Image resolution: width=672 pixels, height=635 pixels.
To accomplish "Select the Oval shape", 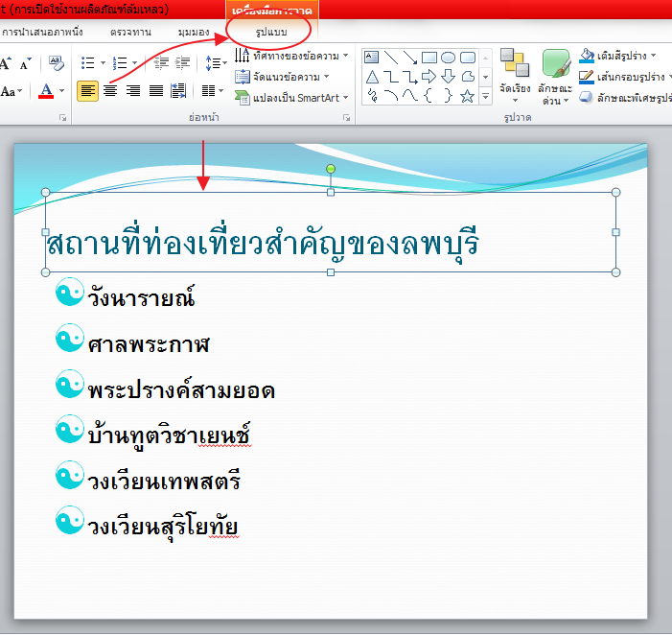I will [448, 57].
